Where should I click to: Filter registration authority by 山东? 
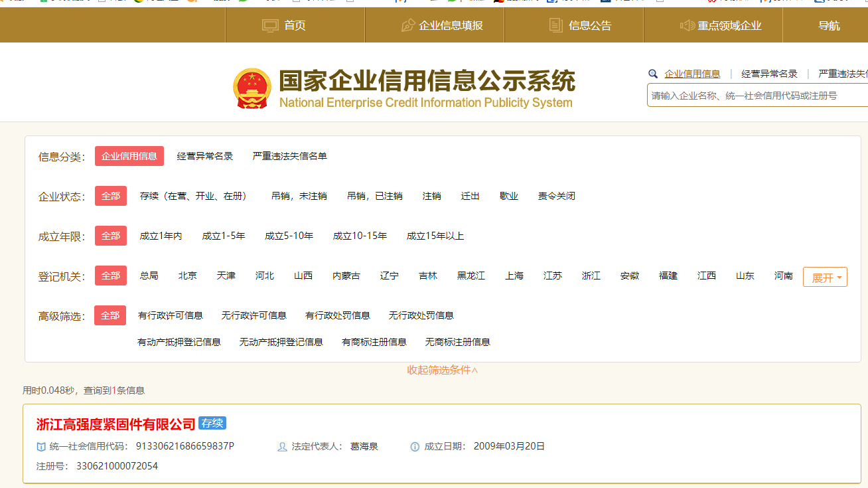[745, 276]
